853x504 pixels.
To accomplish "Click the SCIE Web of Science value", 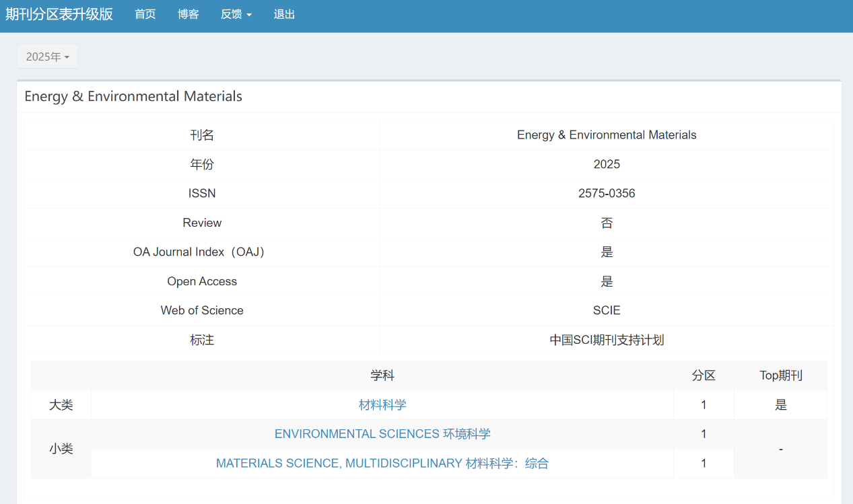I will pyautogui.click(x=606, y=310).
